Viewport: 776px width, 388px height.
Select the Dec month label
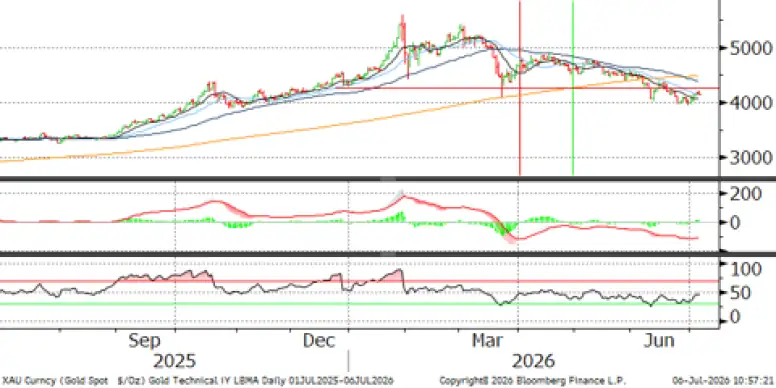click(319, 341)
